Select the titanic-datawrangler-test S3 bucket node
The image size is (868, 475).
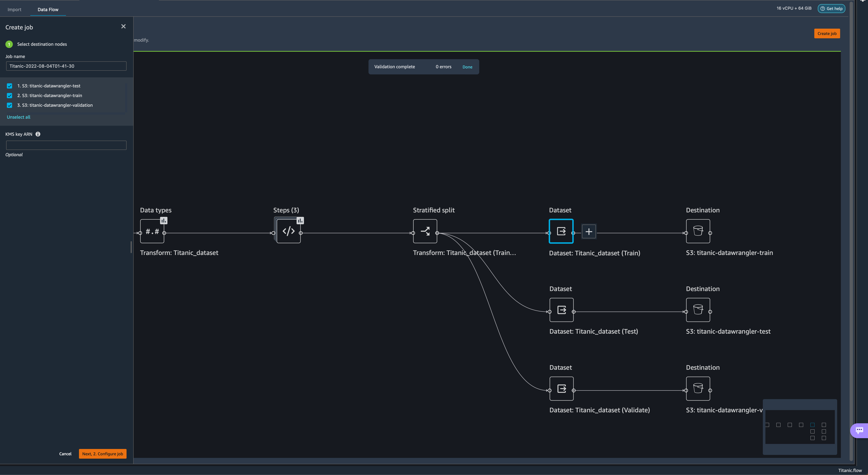(698, 310)
